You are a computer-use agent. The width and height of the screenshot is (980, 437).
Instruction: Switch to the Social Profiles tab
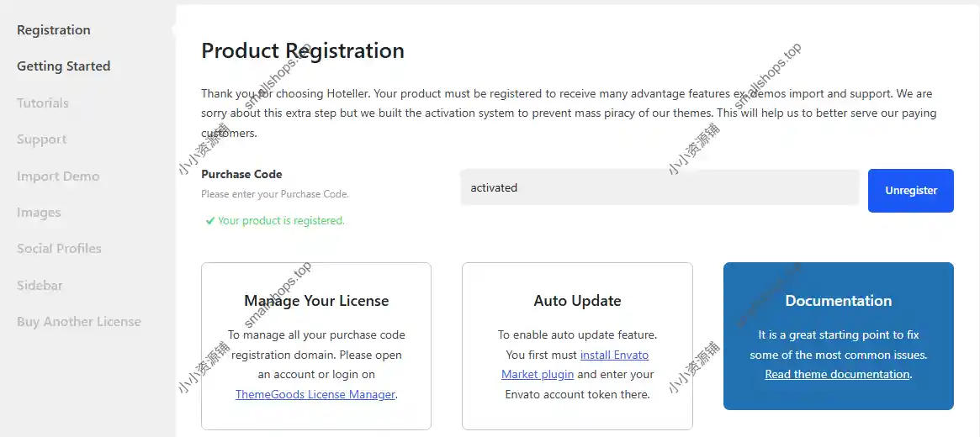(60, 249)
